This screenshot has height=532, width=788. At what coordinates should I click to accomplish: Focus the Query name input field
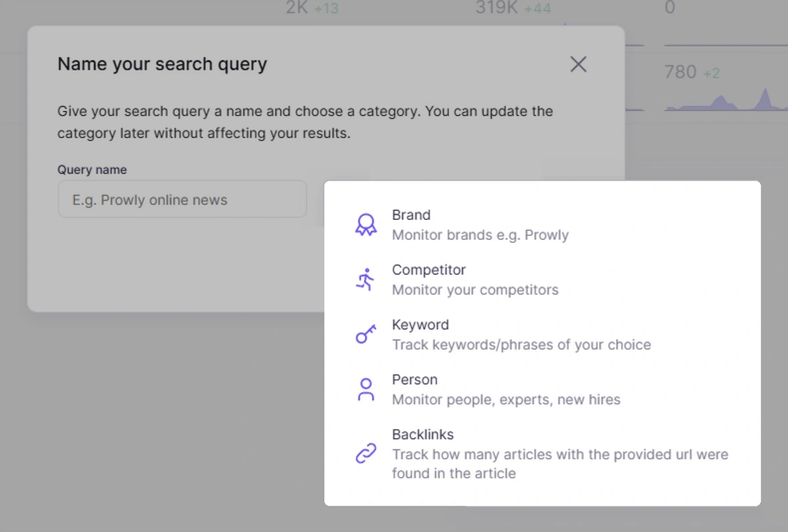point(182,199)
